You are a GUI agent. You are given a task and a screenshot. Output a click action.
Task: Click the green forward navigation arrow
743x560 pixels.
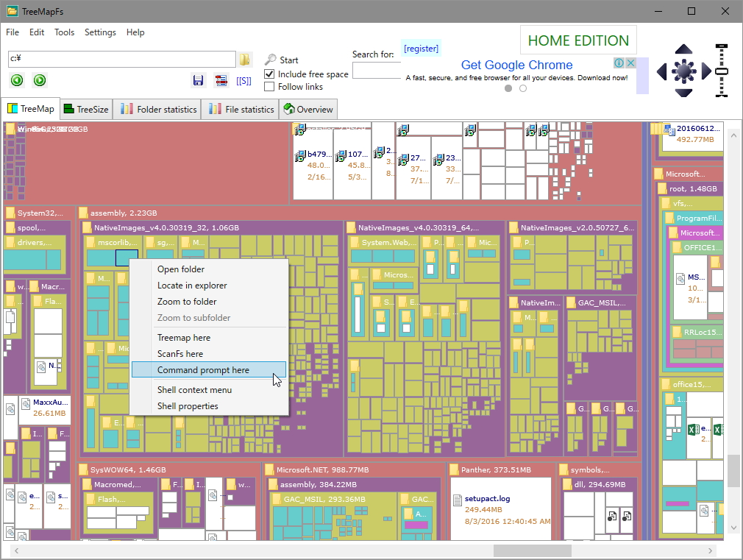tap(40, 80)
